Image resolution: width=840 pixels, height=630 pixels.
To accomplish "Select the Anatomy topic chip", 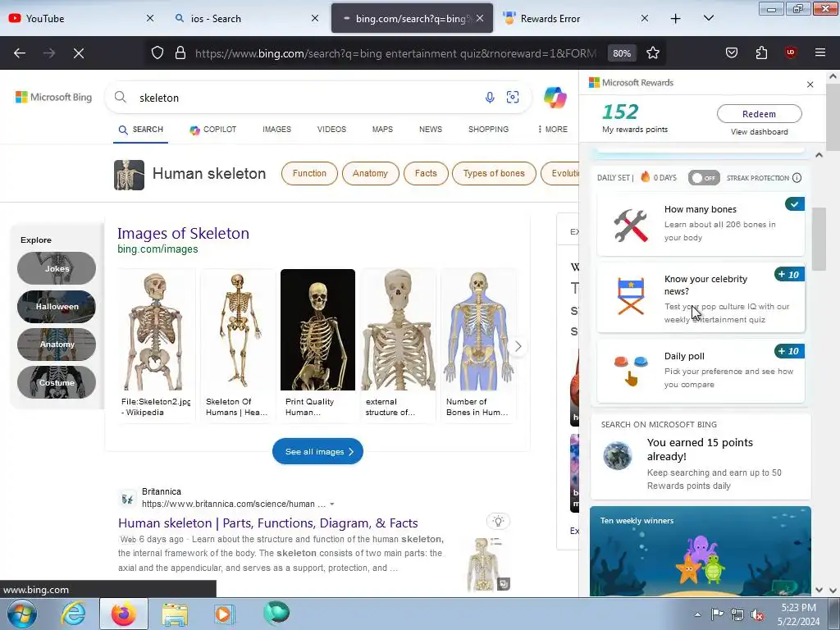I will pos(370,174).
